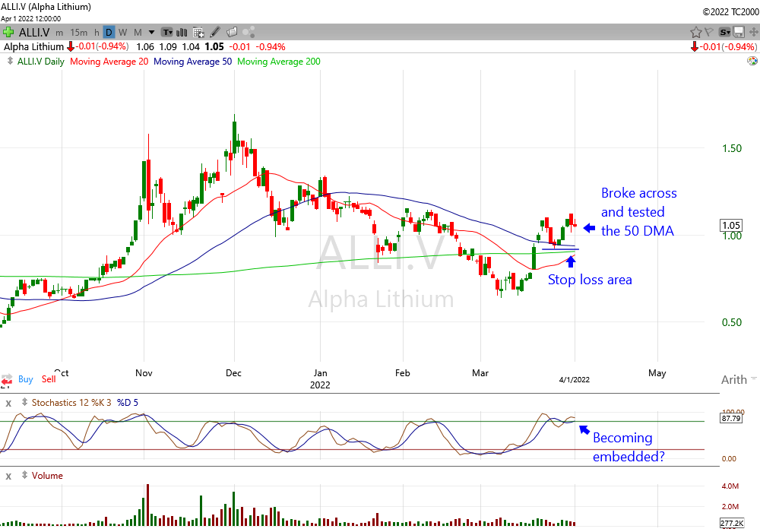Viewport: 760px width, 532px height.
Task: Open the 'S' scan dropdown
Action: (x=724, y=33)
